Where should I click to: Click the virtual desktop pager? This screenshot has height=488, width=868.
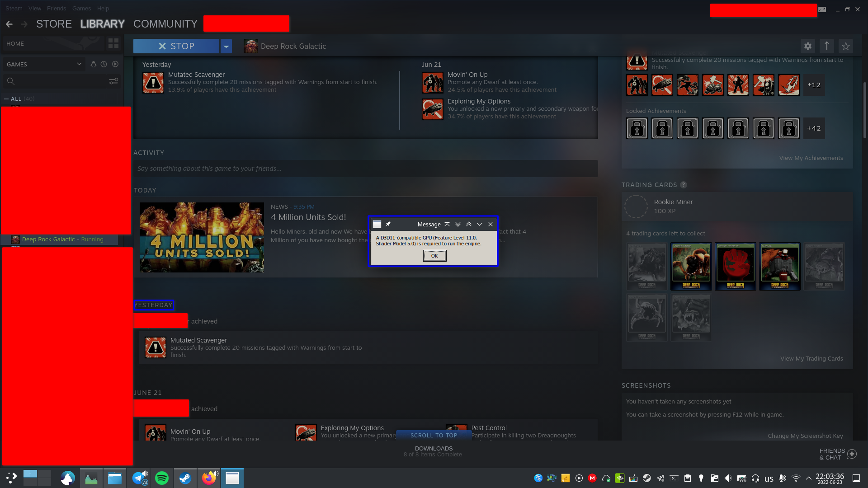37,478
